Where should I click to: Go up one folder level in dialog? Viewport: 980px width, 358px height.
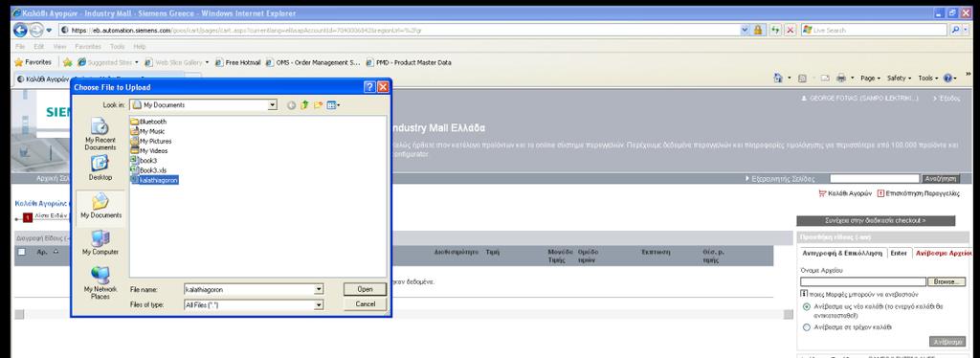pyautogui.click(x=305, y=105)
